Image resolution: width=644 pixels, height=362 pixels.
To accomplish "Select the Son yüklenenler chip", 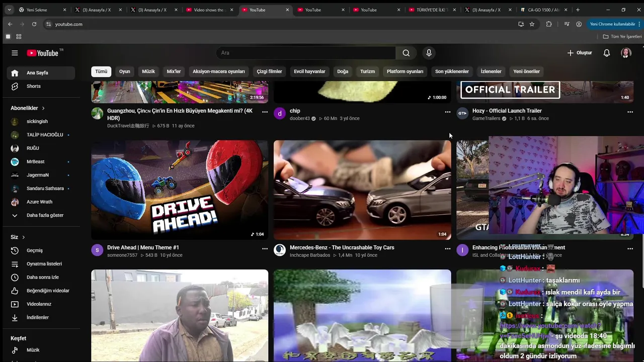I will 452,71.
